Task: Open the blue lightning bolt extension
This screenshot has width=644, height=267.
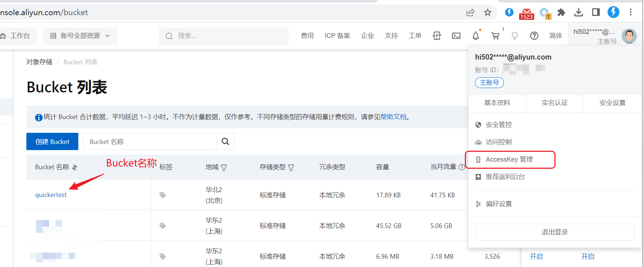Action: coord(509,12)
